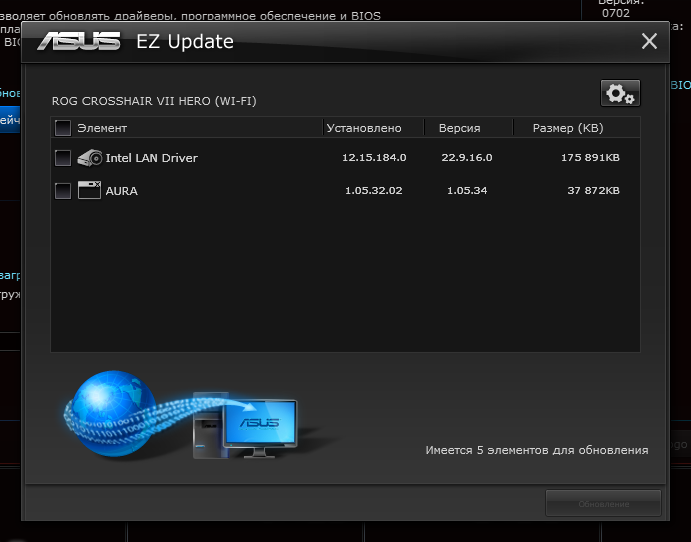The image size is (691, 542).
Task: Click available version 22.9.16.0
Action: tap(467, 157)
